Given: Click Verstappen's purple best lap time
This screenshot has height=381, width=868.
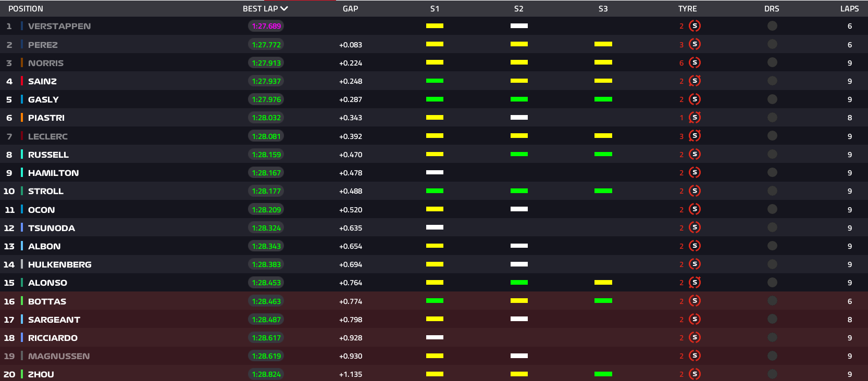Looking at the screenshot, I should (266, 26).
